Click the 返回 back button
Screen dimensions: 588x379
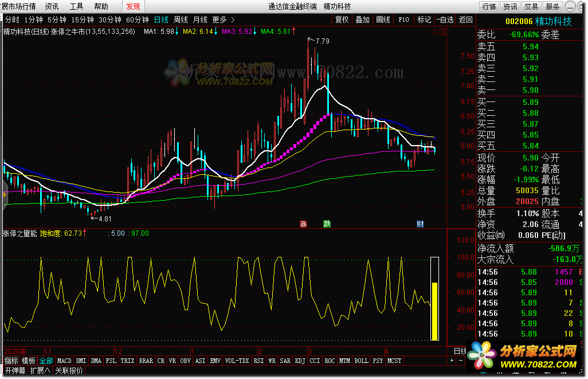(x=466, y=20)
